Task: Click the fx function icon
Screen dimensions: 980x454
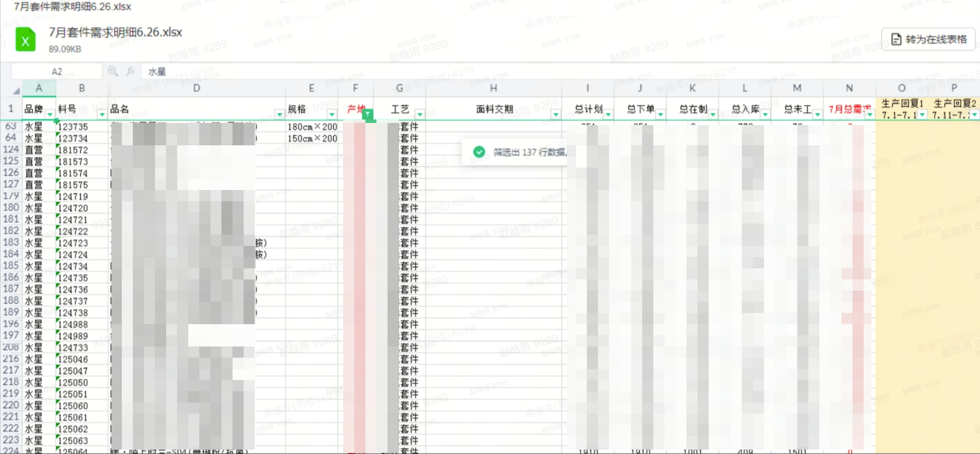Action: click(131, 71)
